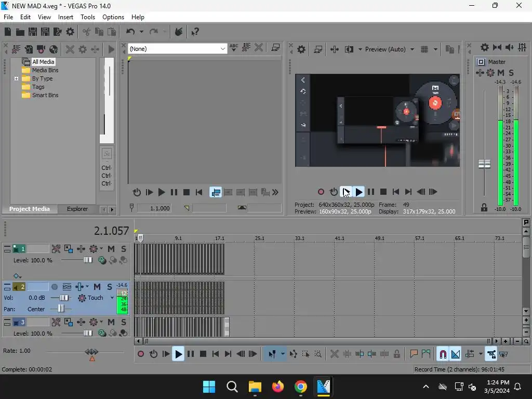This screenshot has width=532, height=399.
Task: Click Stop in the timeline transport bar
Action: pyautogui.click(x=203, y=354)
